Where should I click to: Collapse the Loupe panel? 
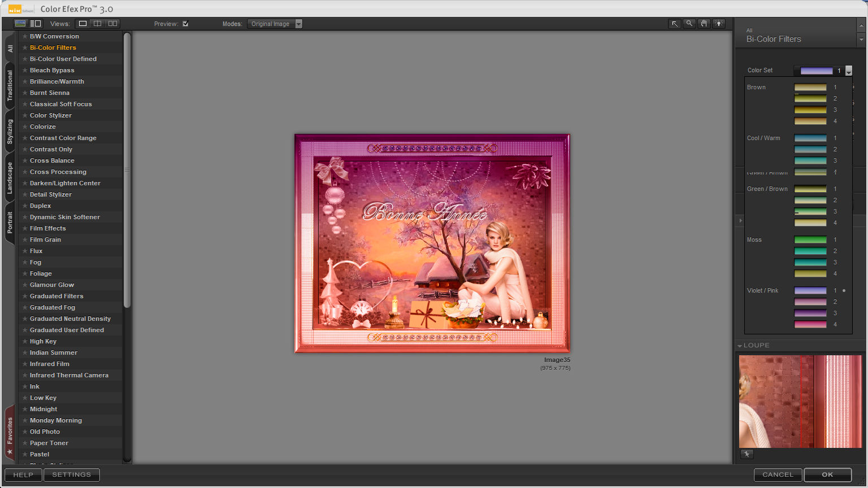click(740, 346)
